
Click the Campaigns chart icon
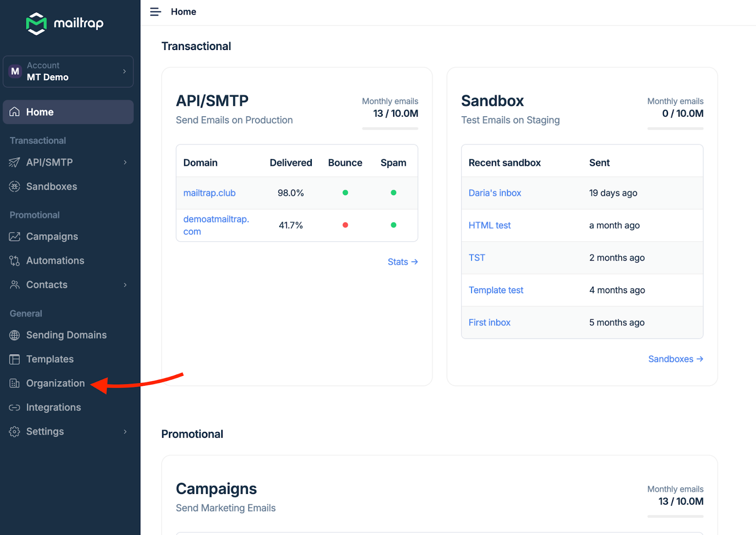(x=15, y=237)
